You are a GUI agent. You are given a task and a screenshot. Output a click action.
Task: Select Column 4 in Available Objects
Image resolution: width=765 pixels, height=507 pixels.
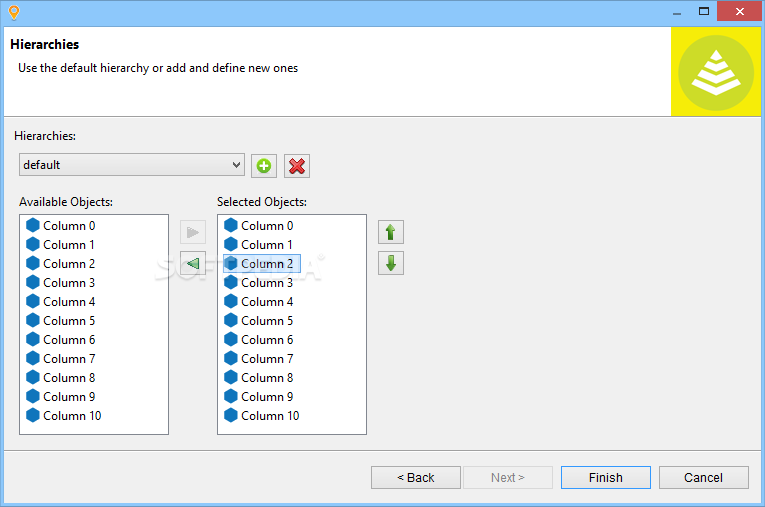[61, 302]
